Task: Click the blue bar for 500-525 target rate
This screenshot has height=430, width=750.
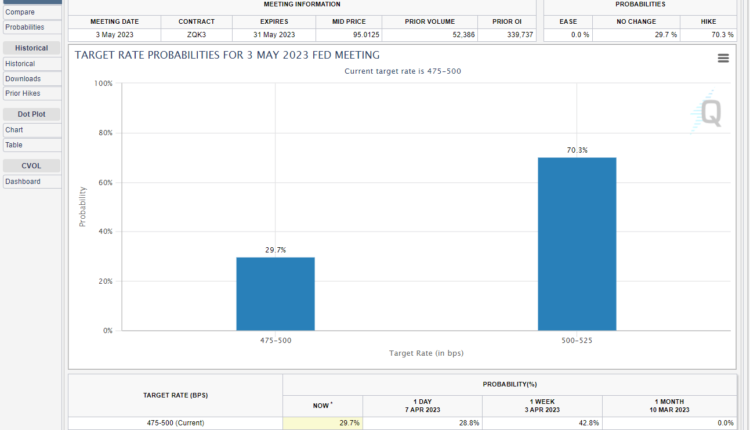Action: [576, 244]
